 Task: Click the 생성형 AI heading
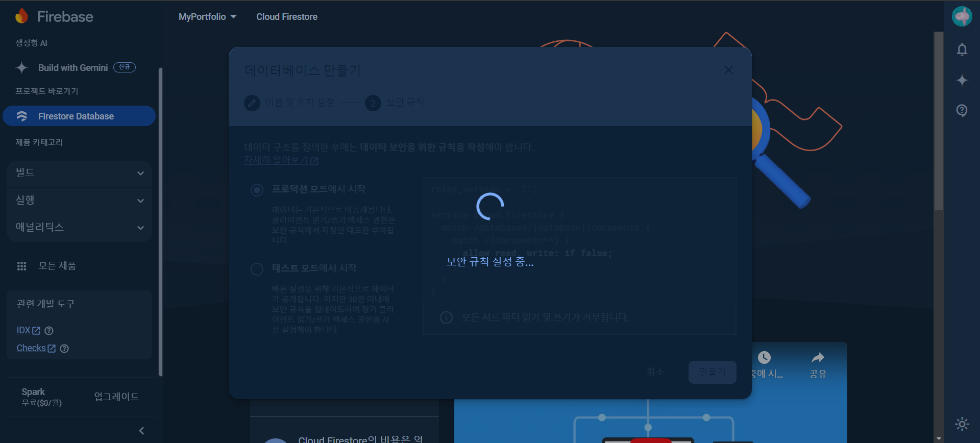coord(31,43)
